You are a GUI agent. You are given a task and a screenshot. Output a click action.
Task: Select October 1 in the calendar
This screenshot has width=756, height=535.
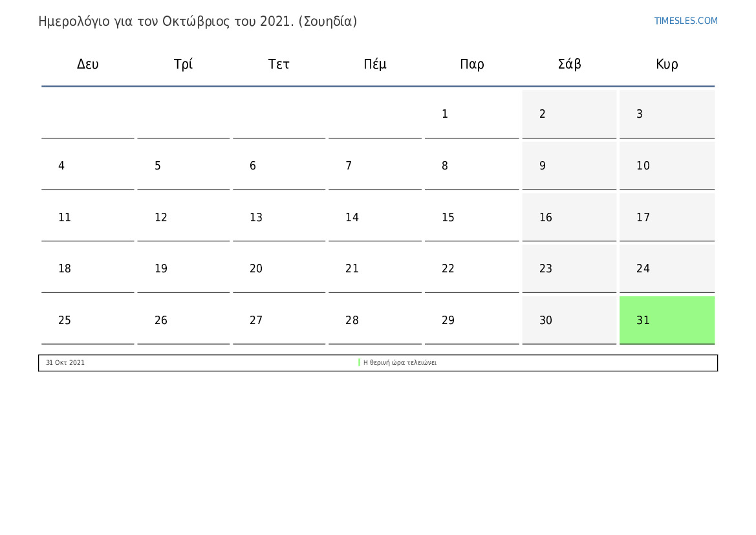click(471, 114)
